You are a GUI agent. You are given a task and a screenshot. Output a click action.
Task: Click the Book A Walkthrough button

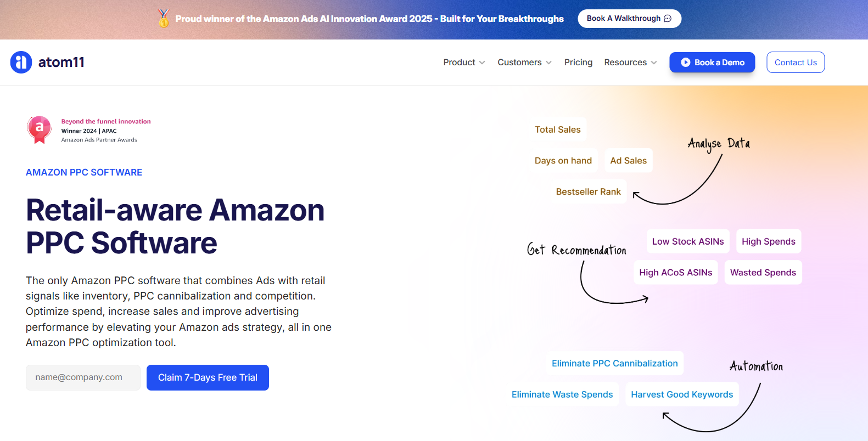coord(629,19)
